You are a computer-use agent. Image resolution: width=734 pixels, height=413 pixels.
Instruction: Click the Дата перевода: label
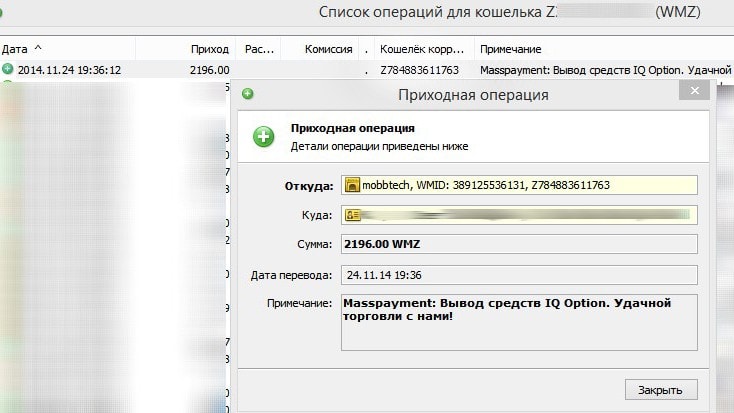point(291,275)
